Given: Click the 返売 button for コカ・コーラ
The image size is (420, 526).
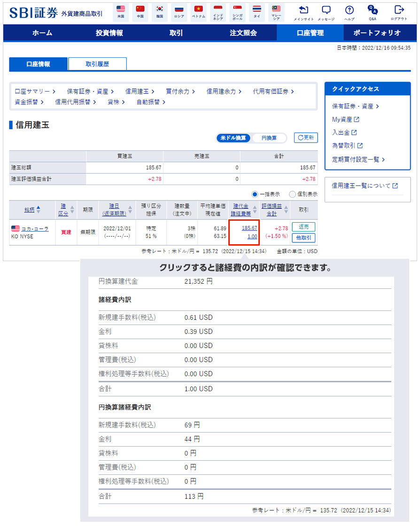Looking at the screenshot, I should pyautogui.click(x=303, y=227).
